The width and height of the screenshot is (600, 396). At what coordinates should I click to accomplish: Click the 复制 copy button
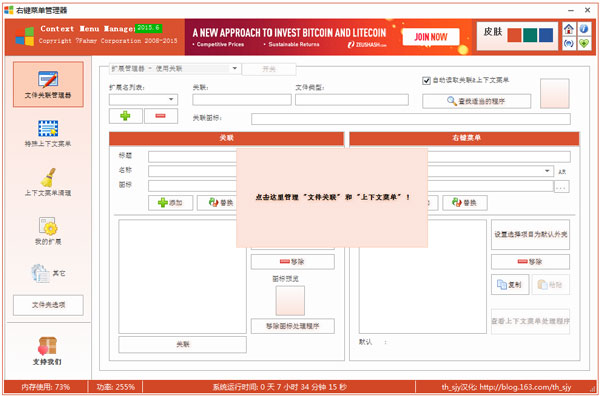click(510, 284)
